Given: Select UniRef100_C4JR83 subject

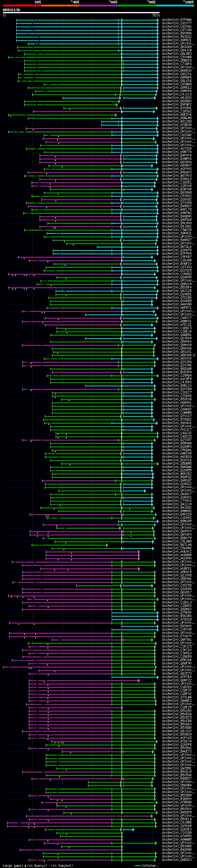Looking at the screenshot, I should coord(177,382).
